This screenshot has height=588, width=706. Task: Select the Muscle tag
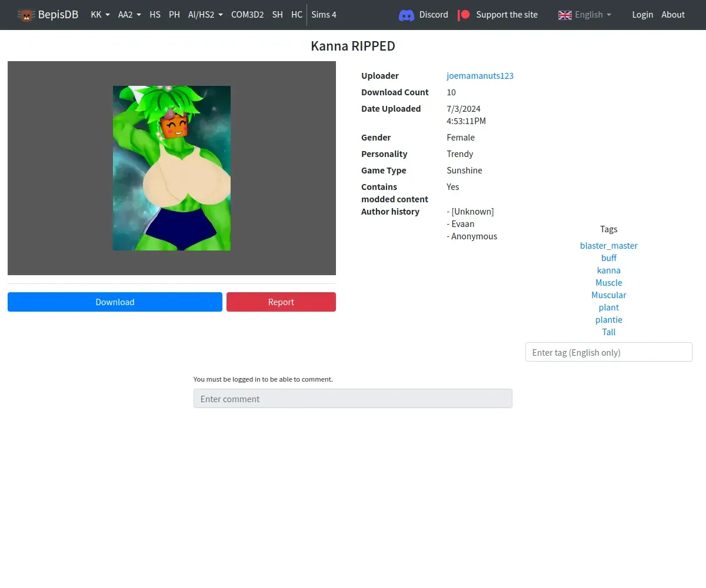point(609,283)
